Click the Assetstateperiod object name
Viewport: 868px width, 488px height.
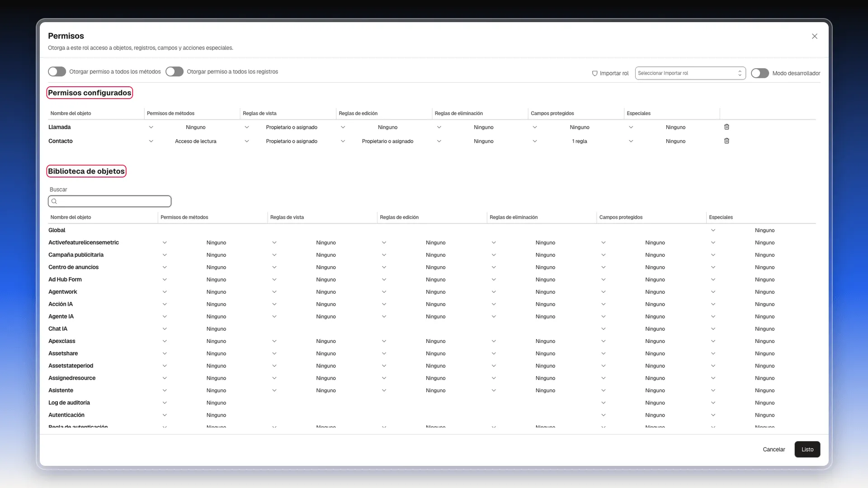[71, 366]
